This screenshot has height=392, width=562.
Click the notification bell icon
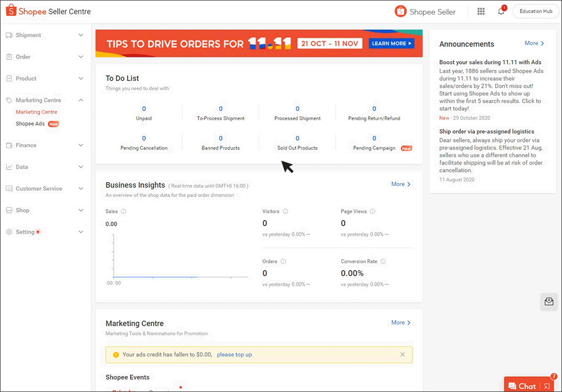click(500, 11)
